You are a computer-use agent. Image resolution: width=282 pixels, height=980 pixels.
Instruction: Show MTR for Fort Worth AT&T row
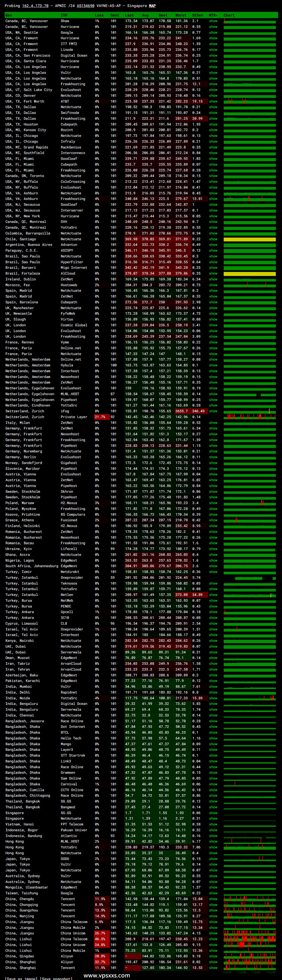tap(213, 102)
